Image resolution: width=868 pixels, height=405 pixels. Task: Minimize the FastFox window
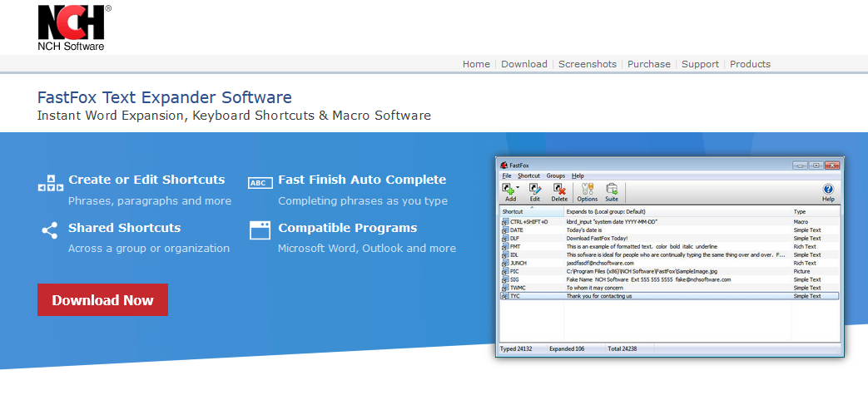pos(800,165)
